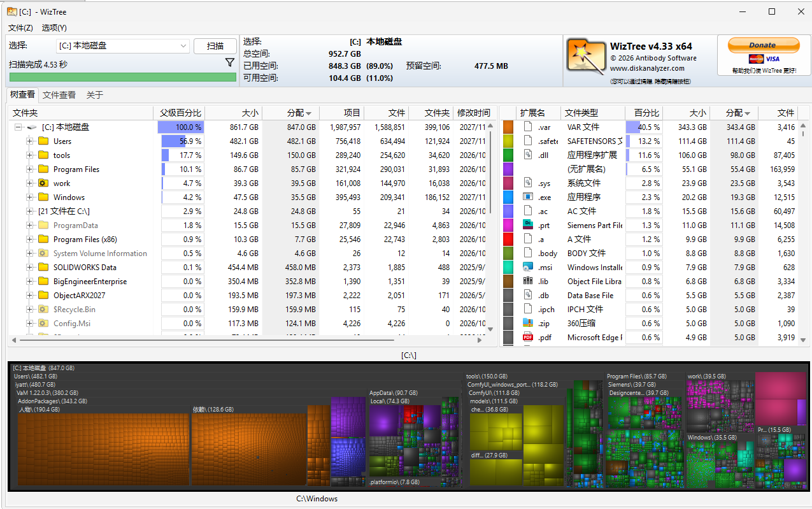Screen dimensions: 812x509
Task: Click the green .dll color swatch
Action: point(508,154)
